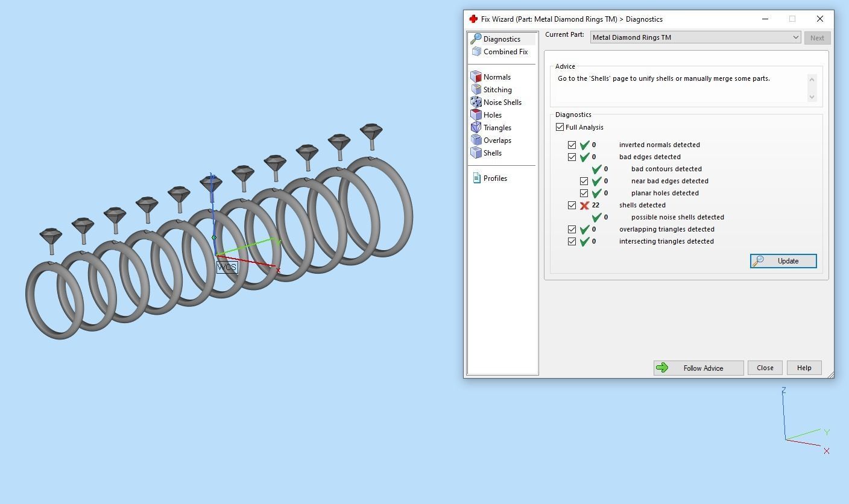Close Fix Wizard with title bar X

[820, 19]
